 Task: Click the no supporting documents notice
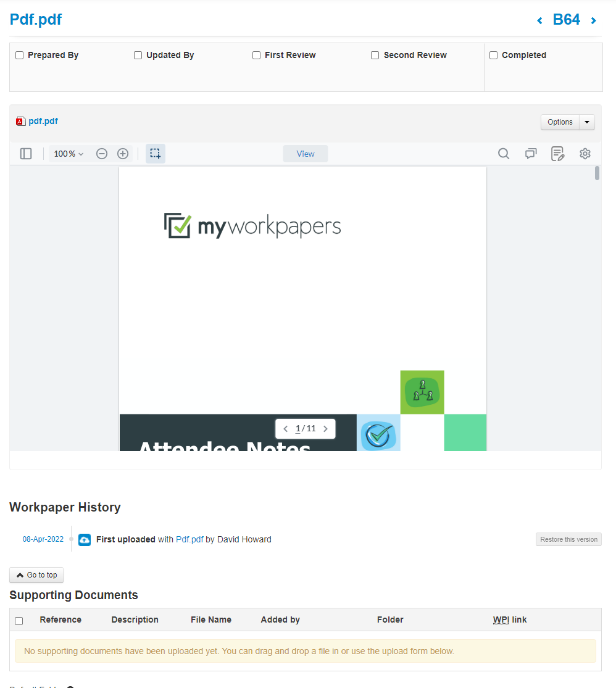(x=306, y=651)
